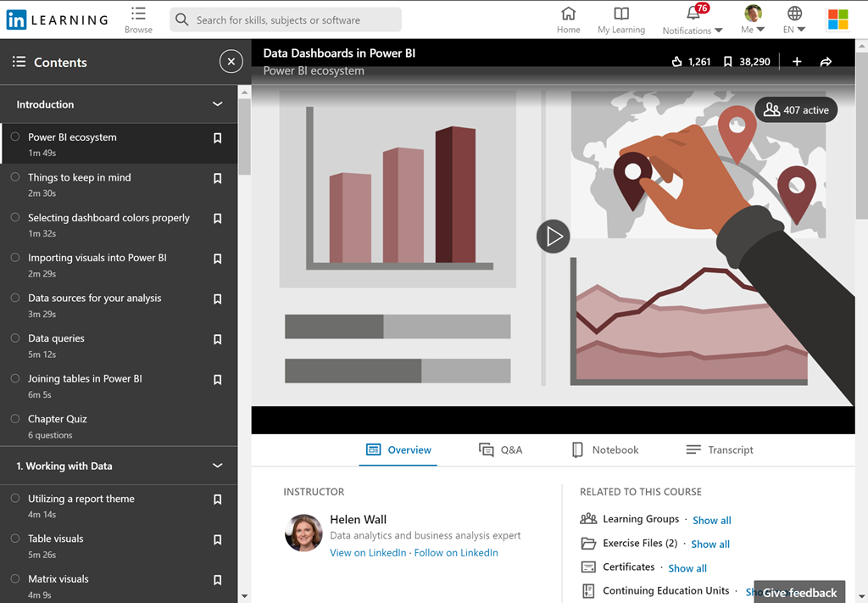The image size is (868, 603).
Task: Play the course video
Action: coord(553,236)
